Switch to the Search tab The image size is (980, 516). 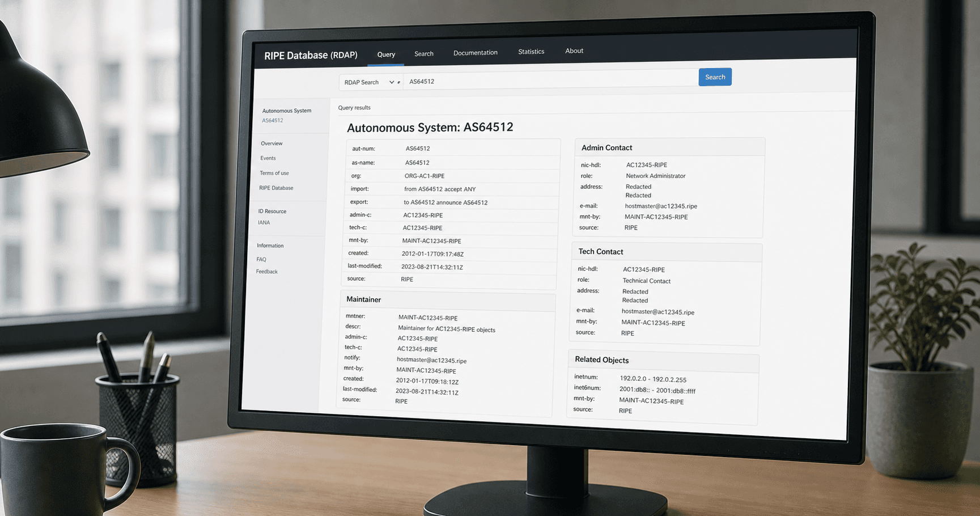pos(424,54)
